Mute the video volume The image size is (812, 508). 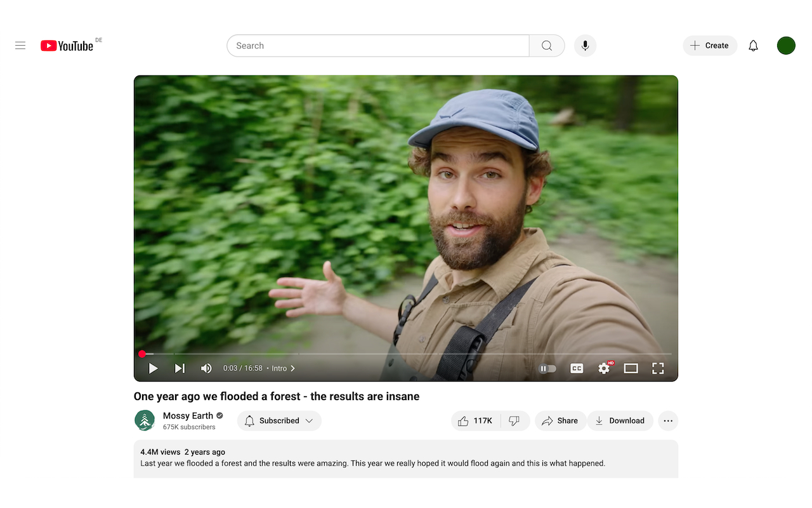click(206, 368)
